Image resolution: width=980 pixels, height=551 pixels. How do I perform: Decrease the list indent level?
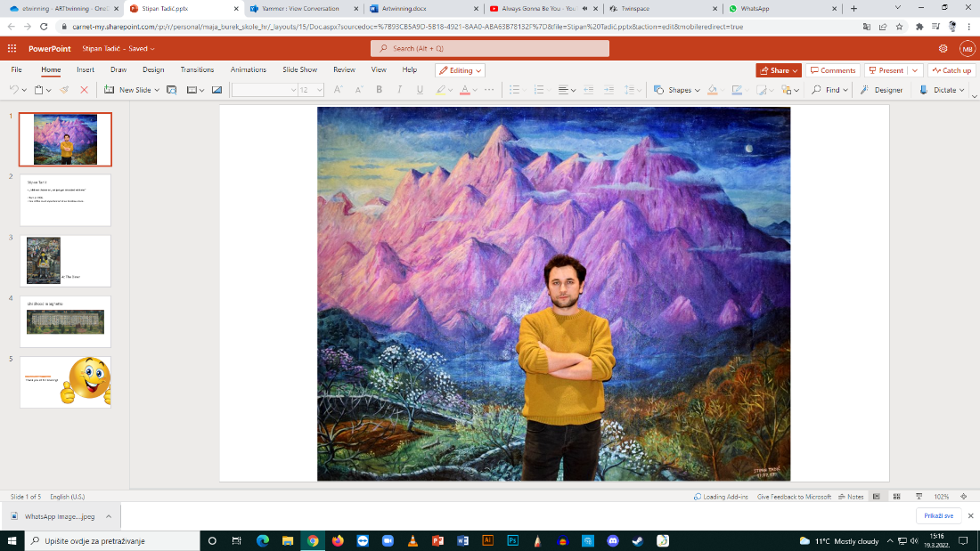point(588,90)
